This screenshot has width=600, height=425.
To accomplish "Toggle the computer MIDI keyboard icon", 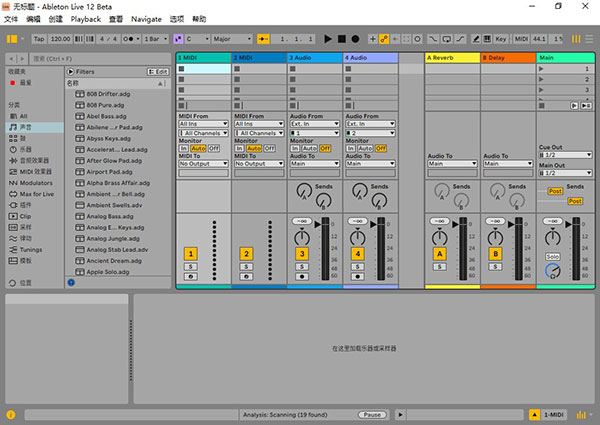I will point(487,39).
